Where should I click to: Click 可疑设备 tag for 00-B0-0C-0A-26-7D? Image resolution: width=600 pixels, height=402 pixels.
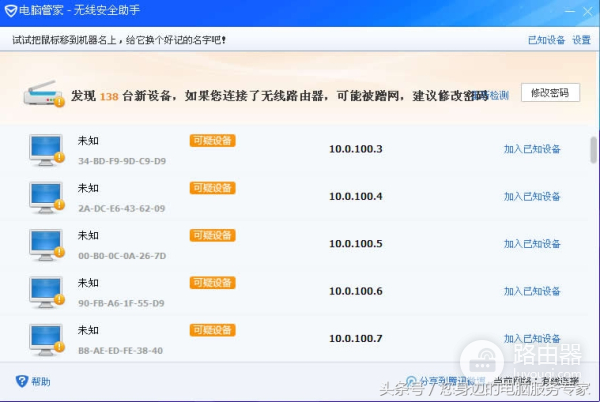point(212,236)
